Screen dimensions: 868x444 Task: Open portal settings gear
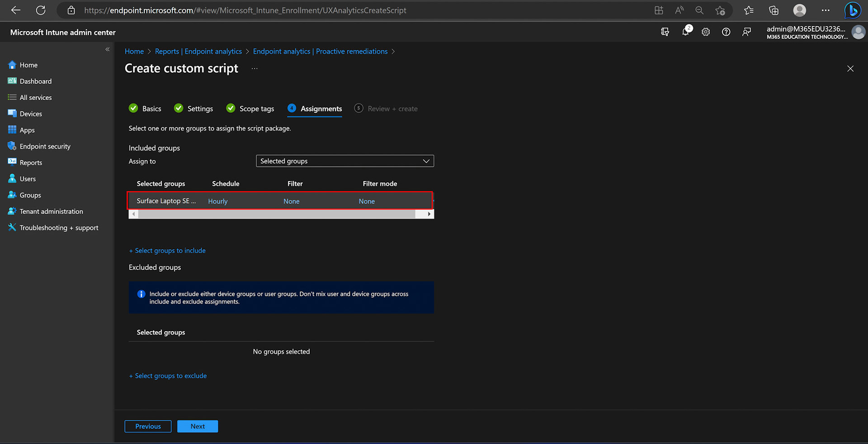[706, 32]
